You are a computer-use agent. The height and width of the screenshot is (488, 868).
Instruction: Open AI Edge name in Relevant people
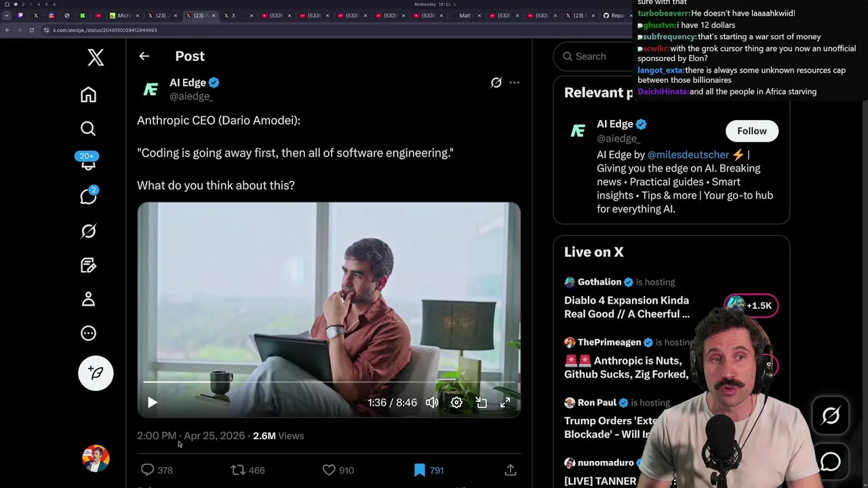[614, 124]
